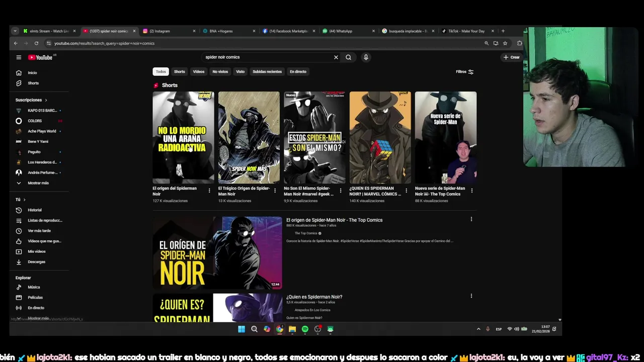
Task: Open the Windows Start button
Action: pos(242,329)
